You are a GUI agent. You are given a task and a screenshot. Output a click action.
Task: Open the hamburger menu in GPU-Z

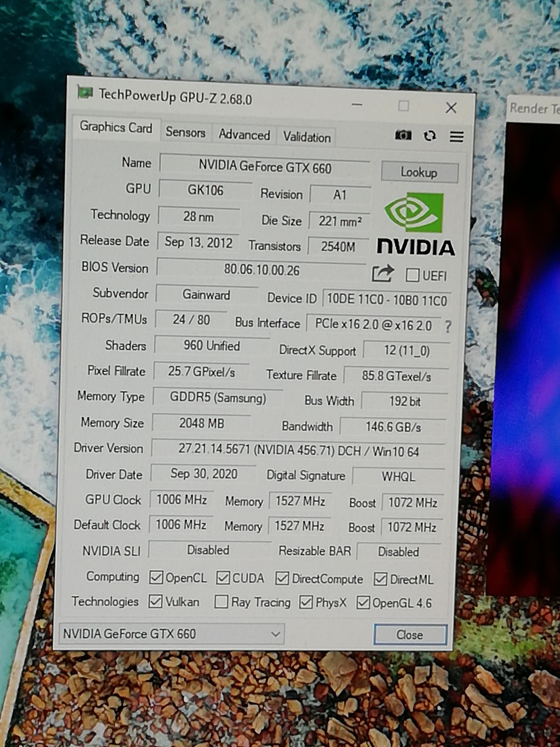pyautogui.click(x=456, y=136)
